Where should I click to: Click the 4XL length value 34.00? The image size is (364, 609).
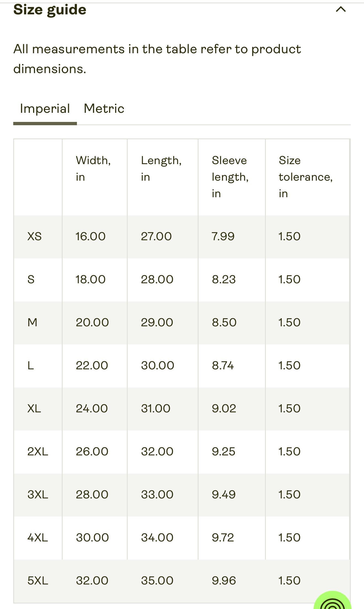pyautogui.click(x=157, y=538)
